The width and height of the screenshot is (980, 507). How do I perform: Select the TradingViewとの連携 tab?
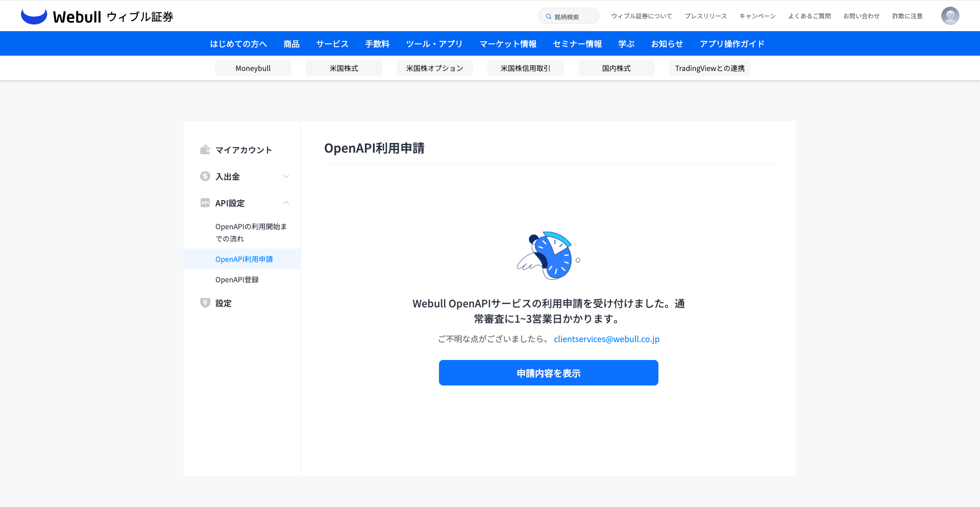pyautogui.click(x=709, y=68)
